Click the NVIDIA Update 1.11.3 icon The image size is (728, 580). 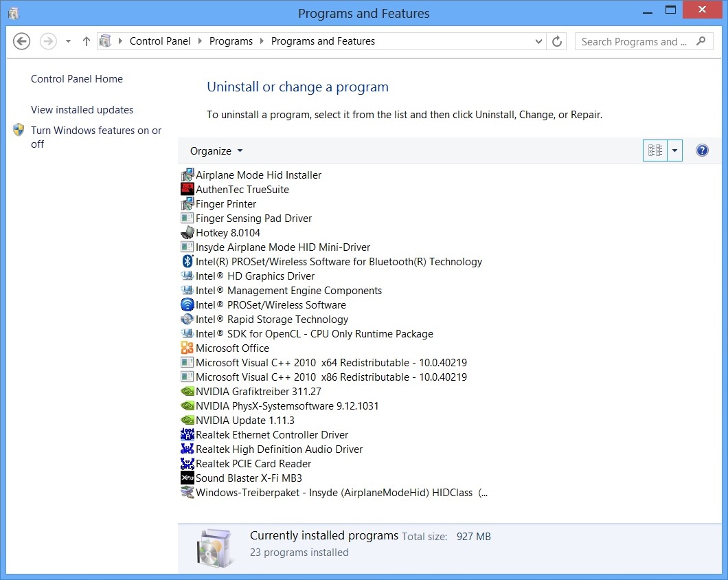pyautogui.click(x=187, y=420)
